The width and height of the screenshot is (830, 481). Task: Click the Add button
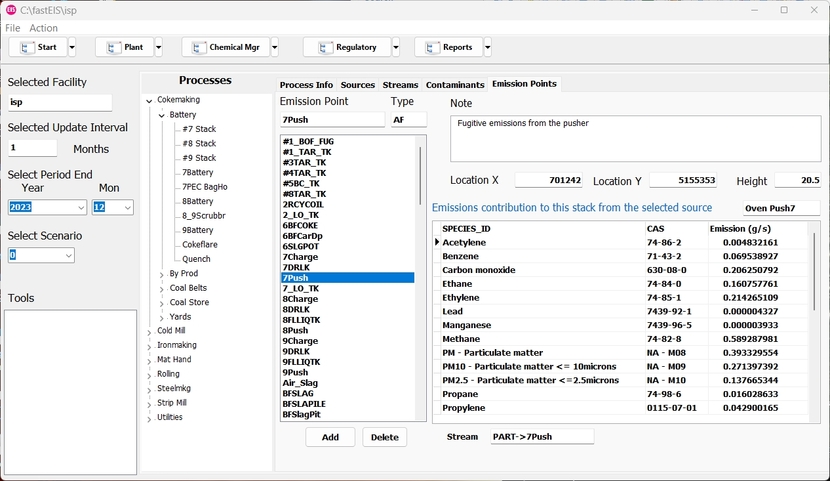click(x=330, y=438)
